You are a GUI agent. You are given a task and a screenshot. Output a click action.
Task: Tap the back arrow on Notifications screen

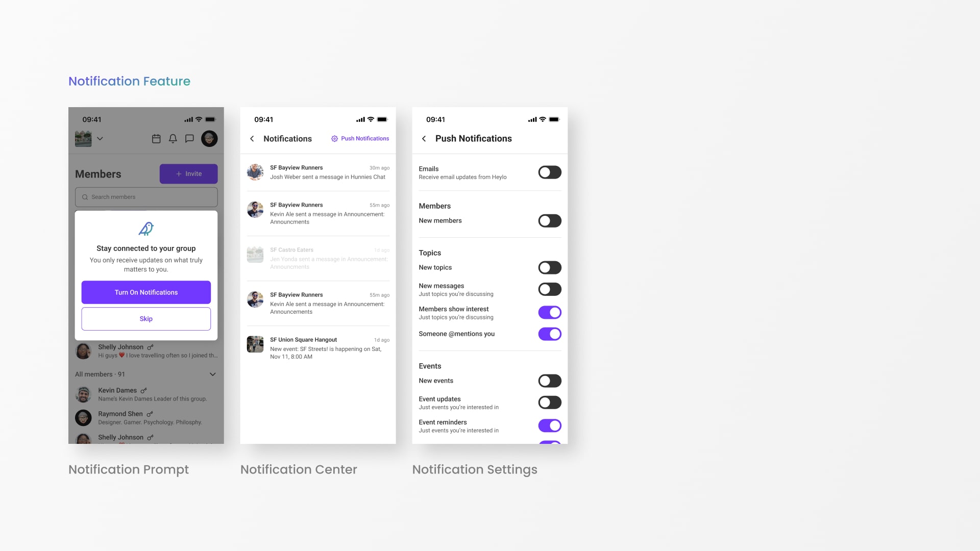coord(253,138)
